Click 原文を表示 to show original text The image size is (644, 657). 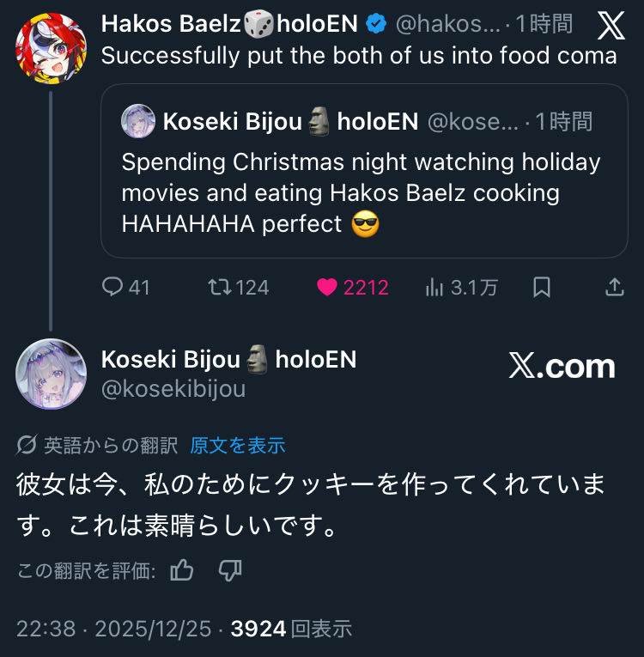pyautogui.click(x=238, y=445)
